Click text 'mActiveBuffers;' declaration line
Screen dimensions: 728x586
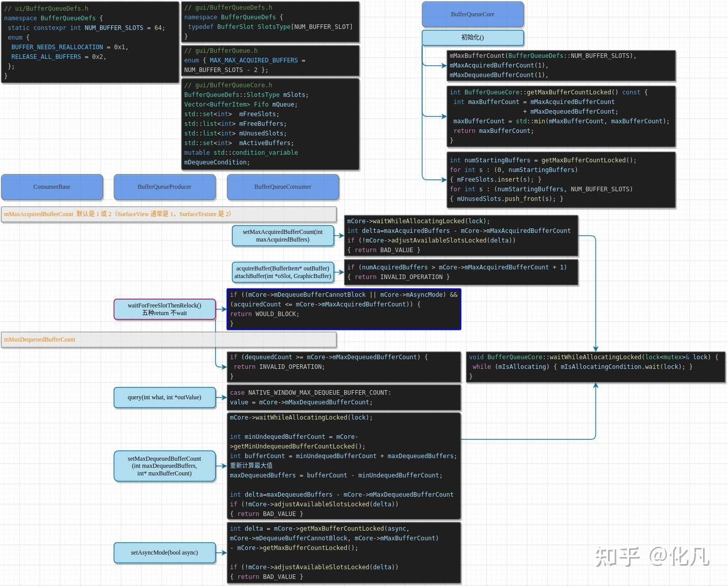tap(239, 143)
